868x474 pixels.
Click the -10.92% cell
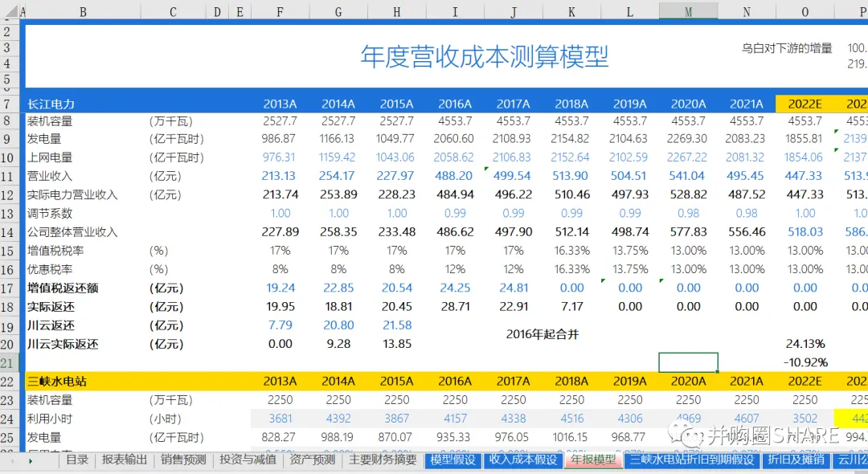pos(805,363)
